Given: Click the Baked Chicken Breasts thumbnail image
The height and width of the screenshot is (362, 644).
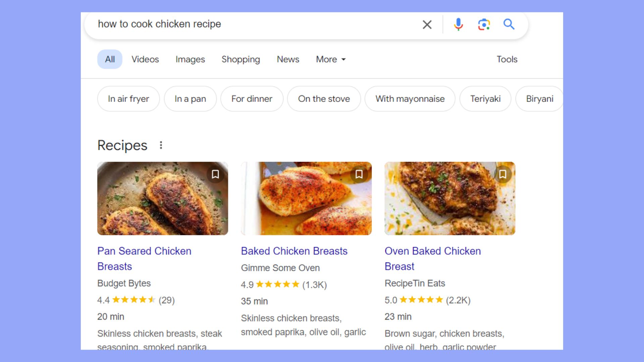Looking at the screenshot, I should click(x=306, y=198).
